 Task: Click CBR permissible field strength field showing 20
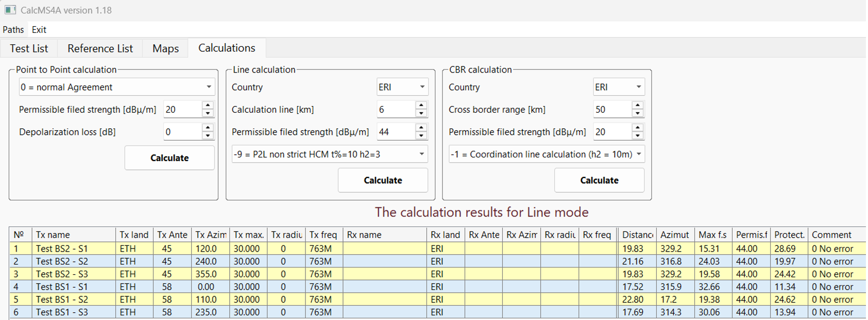612,132
